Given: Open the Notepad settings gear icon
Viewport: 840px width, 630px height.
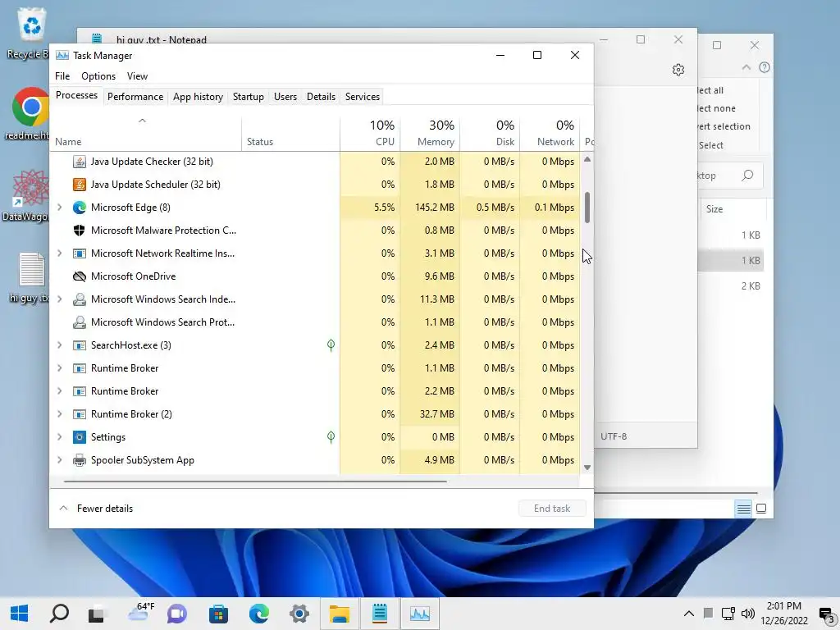Looking at the screenshot, I should point(678,70).
